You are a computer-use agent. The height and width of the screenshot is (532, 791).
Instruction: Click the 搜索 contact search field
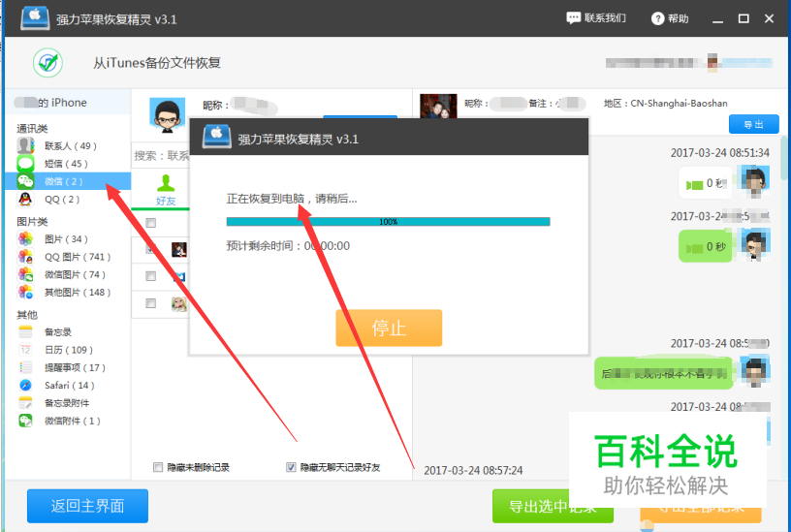point(160,156)
